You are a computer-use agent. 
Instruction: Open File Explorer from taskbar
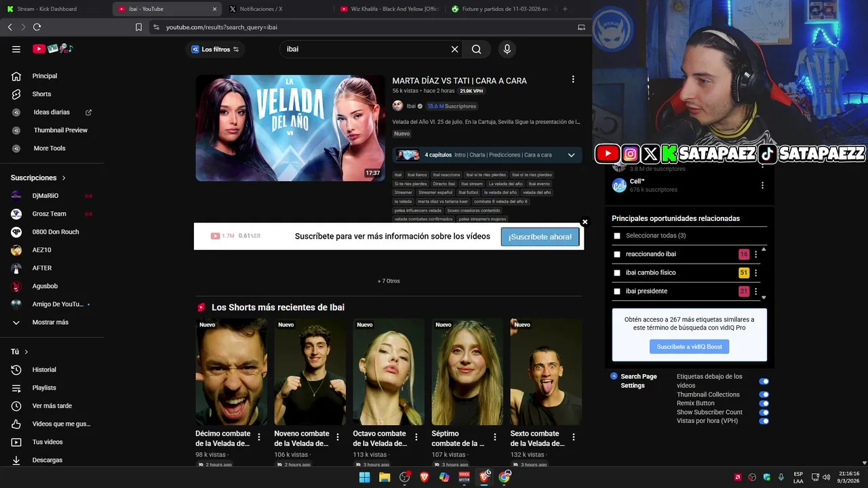[x=384, y=477]
